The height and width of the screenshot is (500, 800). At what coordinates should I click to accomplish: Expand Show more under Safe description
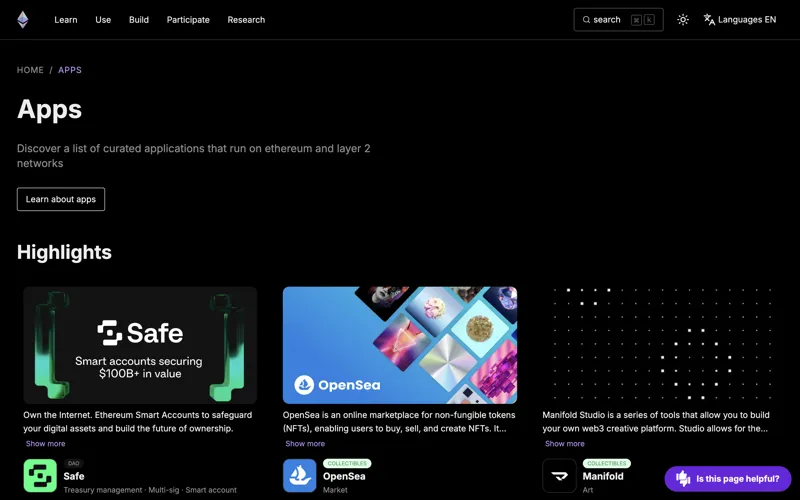point(45,444)
